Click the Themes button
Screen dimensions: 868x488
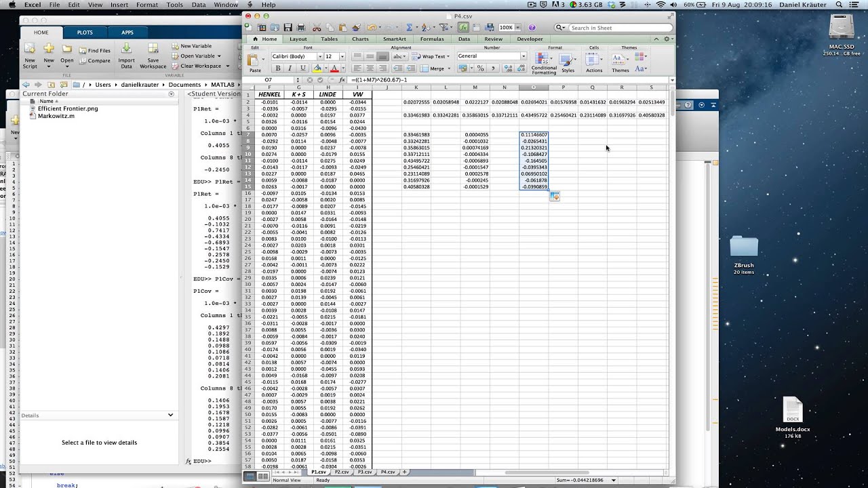pos(620,62)
